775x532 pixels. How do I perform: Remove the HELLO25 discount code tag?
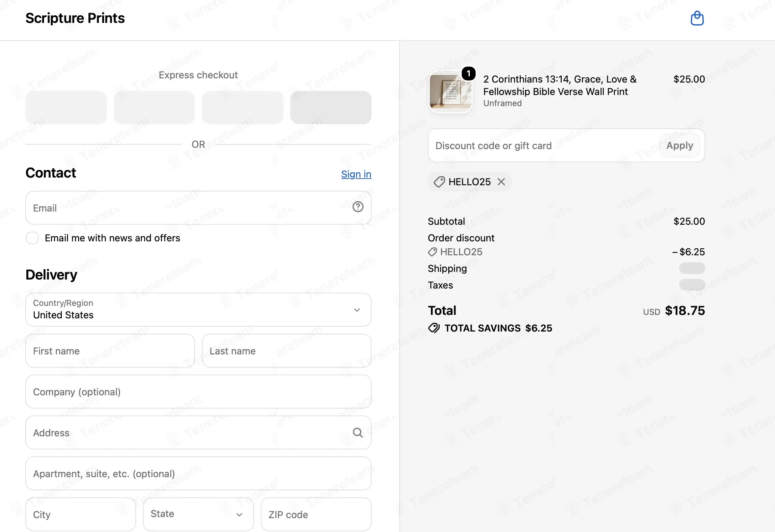tap(501, 182)
